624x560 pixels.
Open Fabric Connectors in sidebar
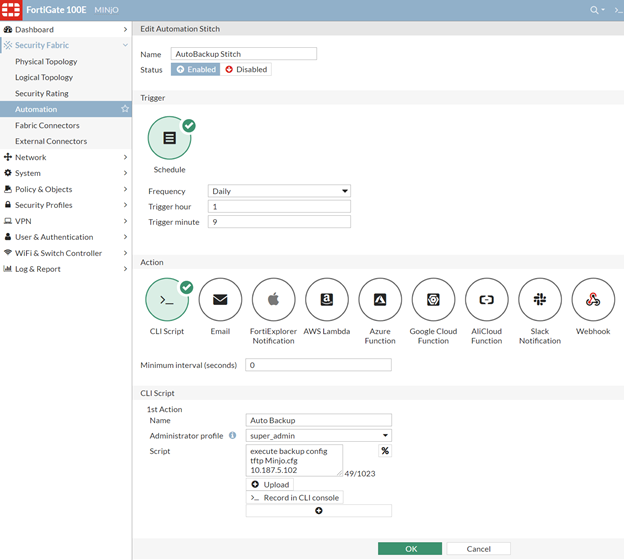(x=47, y=125)
